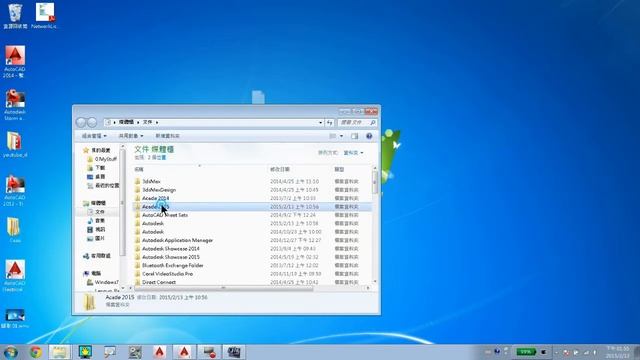Viewport: 640px width, 360px height.
Task: Select Desktop in the Favorites list
Action: (97, 177)
